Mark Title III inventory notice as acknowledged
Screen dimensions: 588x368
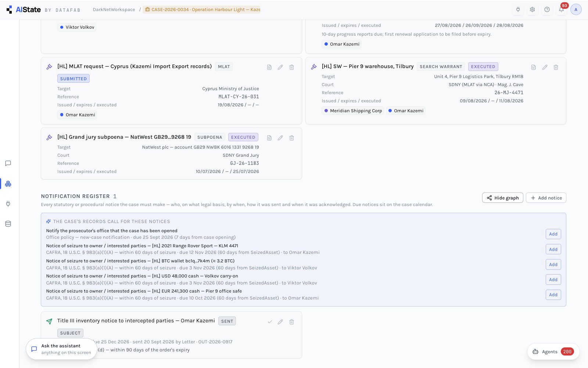pyautogui.click(x=270, y=322)
